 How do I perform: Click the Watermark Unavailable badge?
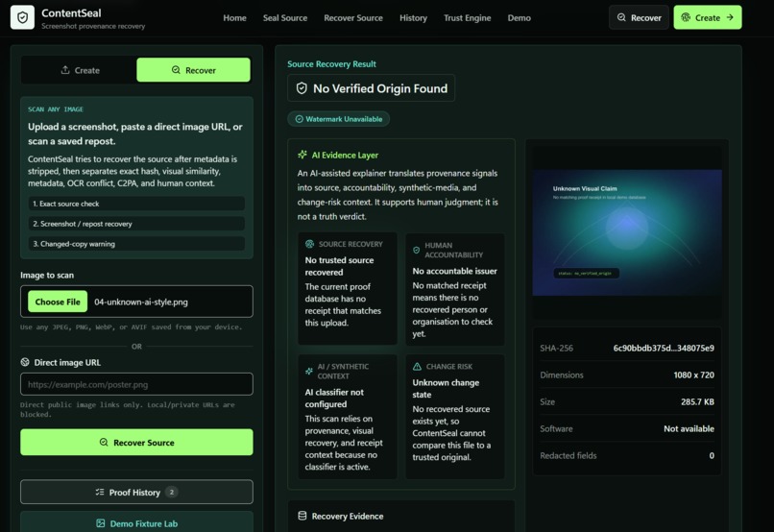coord(339,119)
